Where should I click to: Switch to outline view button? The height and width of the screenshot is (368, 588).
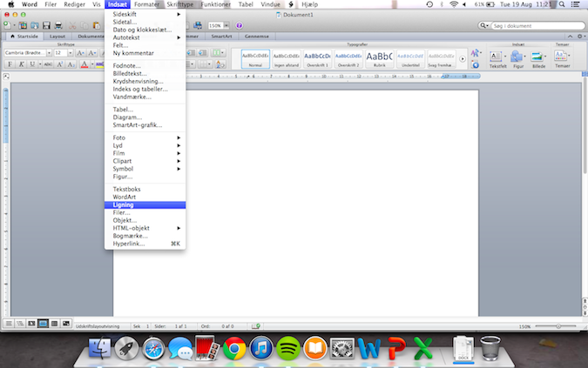tap(20, 324)
